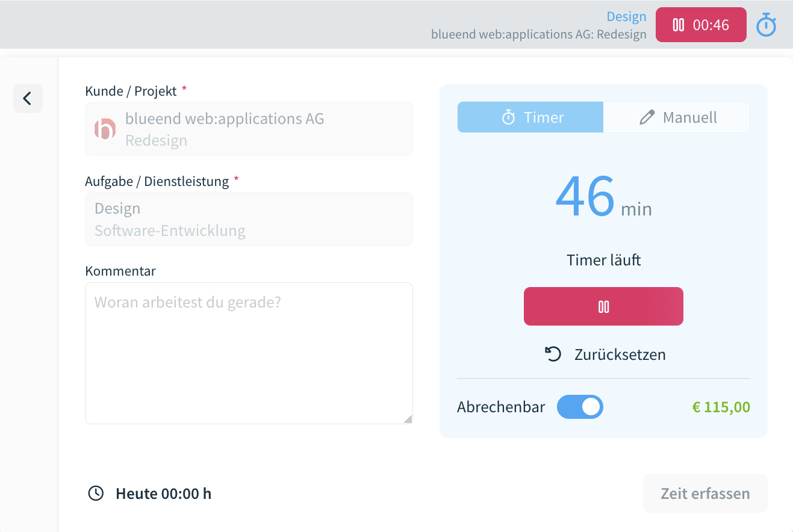
Task: Click into the Kommentar text area
Action: (x=249, y=353)
